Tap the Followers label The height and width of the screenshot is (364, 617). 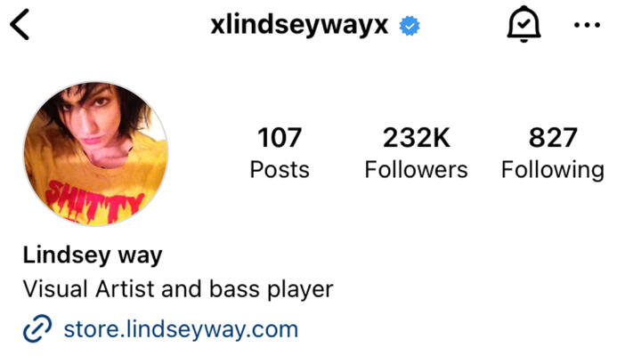coord(417,170)
